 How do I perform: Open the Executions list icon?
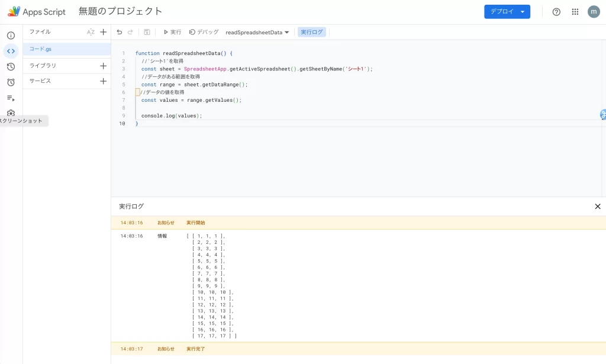[11, 98]
